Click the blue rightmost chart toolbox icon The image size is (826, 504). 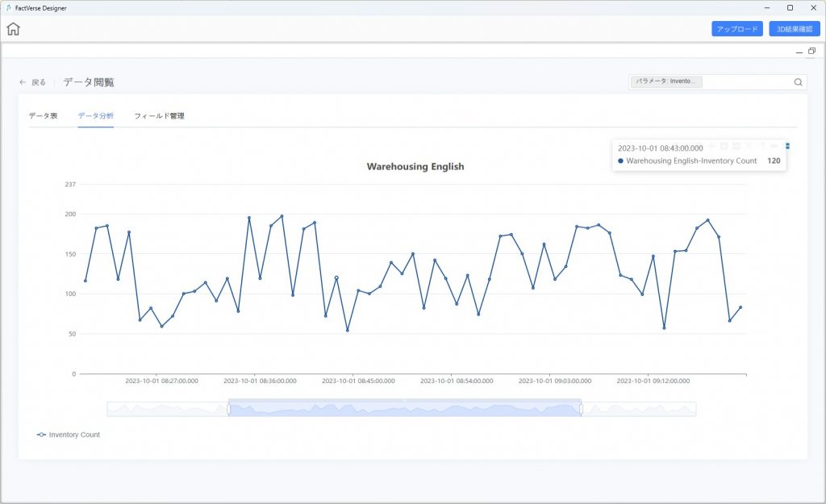(x=787, y=146)
